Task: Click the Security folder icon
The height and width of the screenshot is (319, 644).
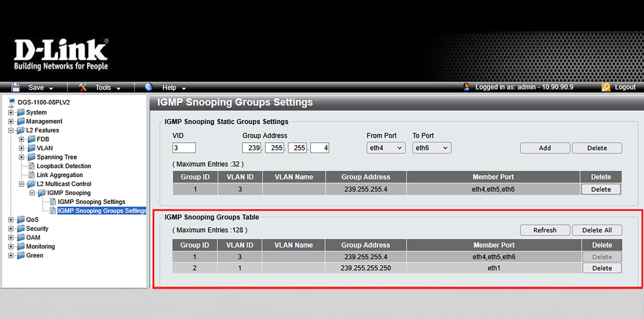Action: pos(21,228)
